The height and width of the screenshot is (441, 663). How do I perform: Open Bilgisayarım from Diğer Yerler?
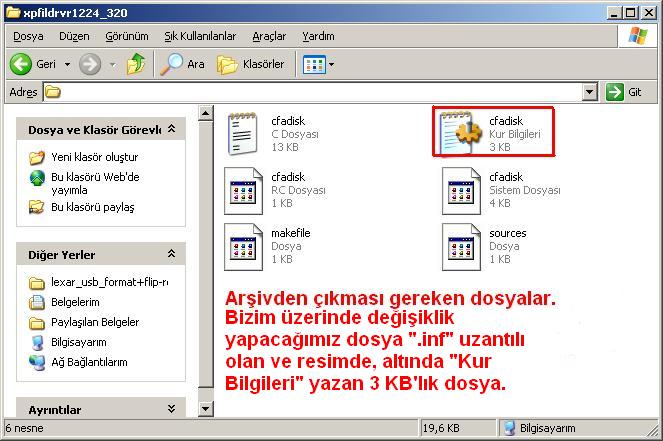pos(80,342)
